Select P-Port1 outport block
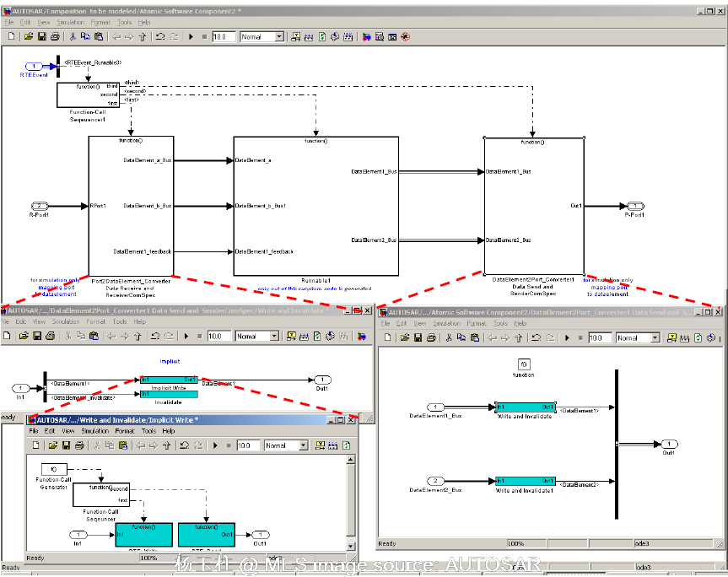This screenshot has width=728, height=577. (635, 206)
